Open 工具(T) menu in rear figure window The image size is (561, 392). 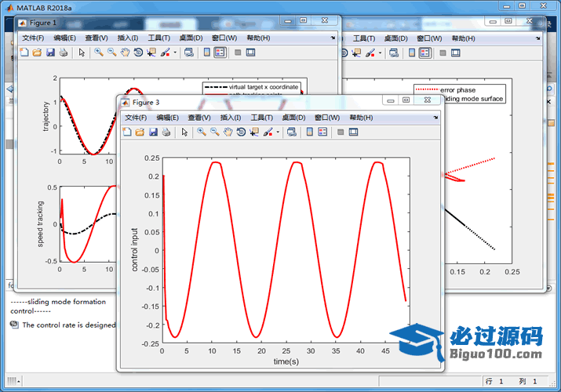(364, 38)
